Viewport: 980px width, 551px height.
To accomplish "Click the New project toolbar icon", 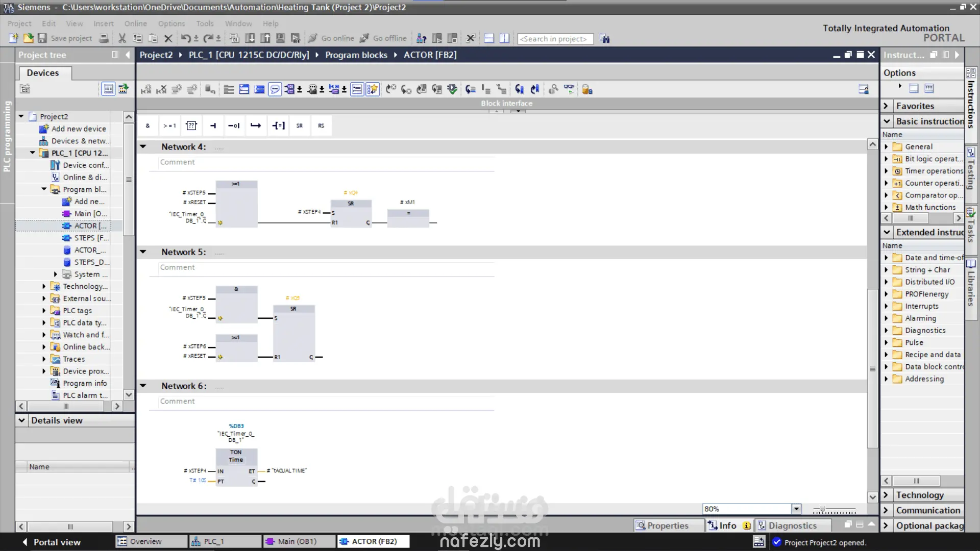I will 14,38.
